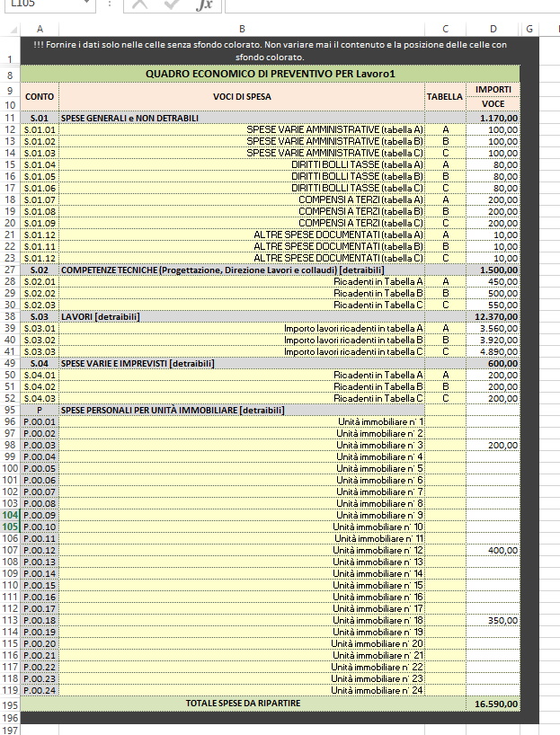The image size is (560, 735).
Task: Click the 550,00 amount cell
Action: tap(493, 306)
